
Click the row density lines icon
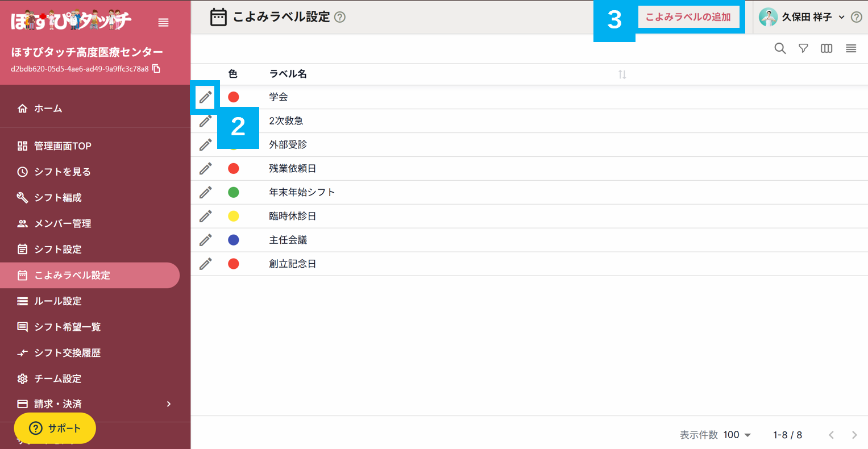[851, 49]
